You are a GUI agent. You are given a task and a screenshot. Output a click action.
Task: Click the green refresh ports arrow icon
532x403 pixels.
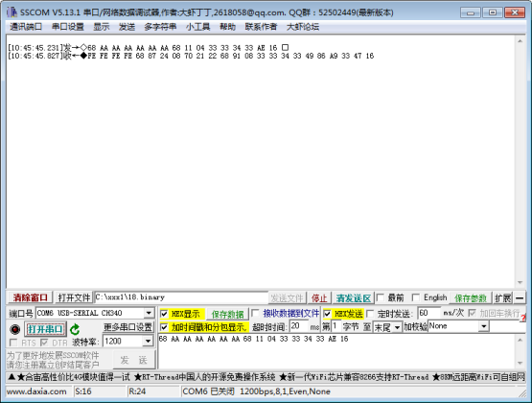75,329
